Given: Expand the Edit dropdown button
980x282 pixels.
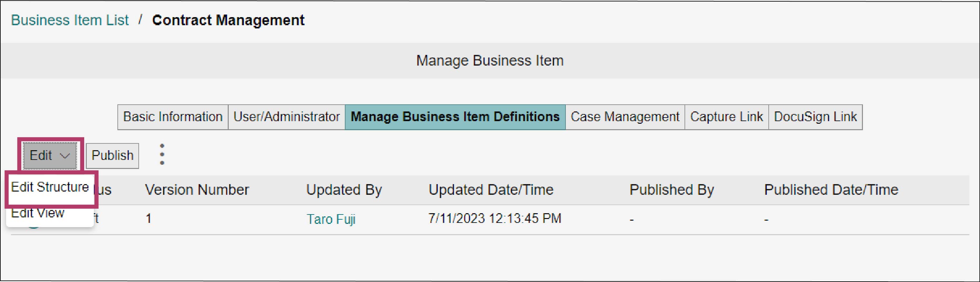Looking at the screenshot, I should click(x=50, y=155).
